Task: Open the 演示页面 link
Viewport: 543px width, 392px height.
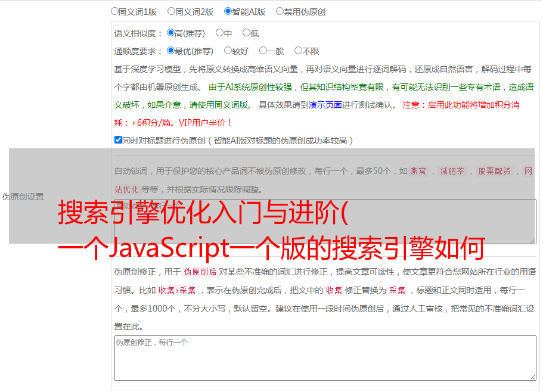Action: click(325, 105)
